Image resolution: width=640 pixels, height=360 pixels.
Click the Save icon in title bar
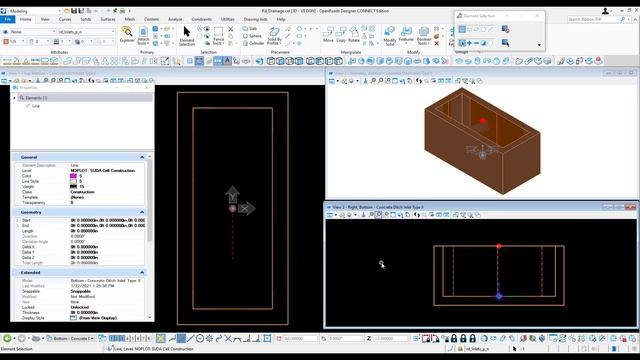pyautogui.click(x=74, y=11)
